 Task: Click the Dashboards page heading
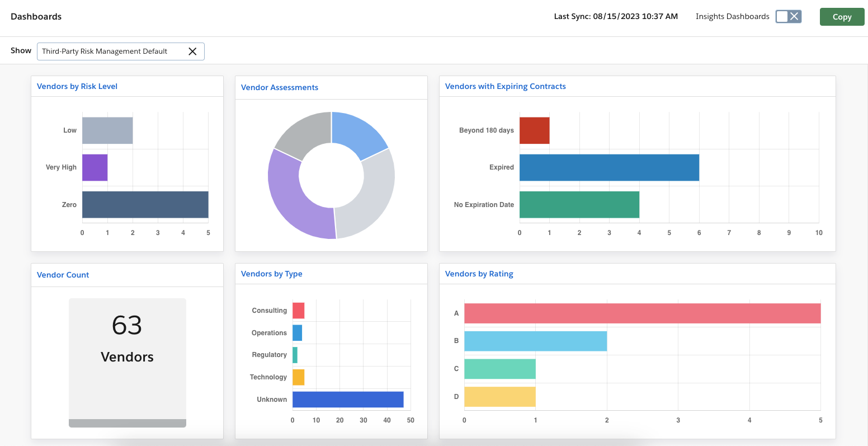point(36,16)
